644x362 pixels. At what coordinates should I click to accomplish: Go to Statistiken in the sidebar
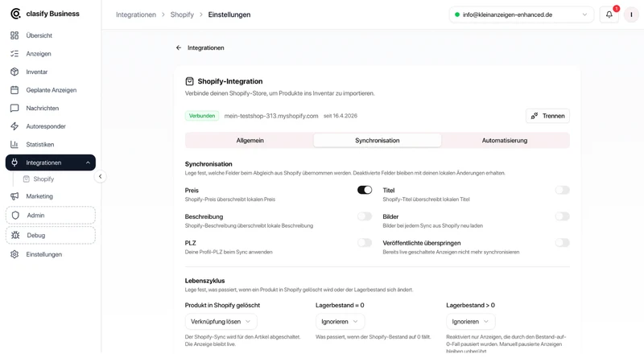(x=51, y=145)
